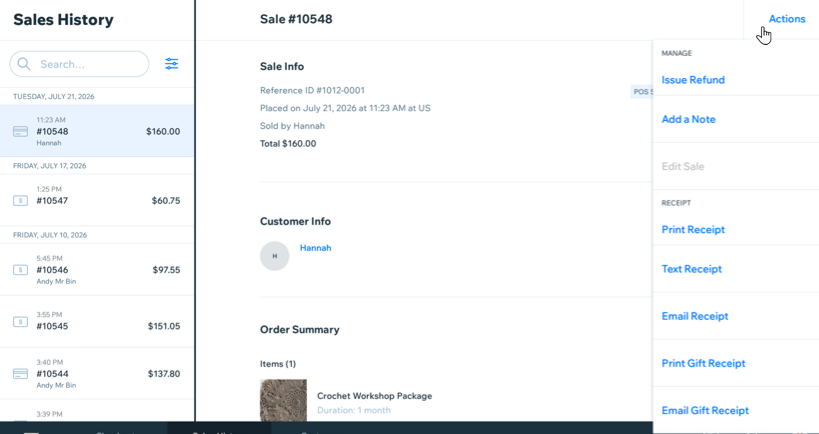The height and width of the screenshot is (434, 819).
Task: Click the Crochet Workshop Package thumbnail
Action: (283, 400)
